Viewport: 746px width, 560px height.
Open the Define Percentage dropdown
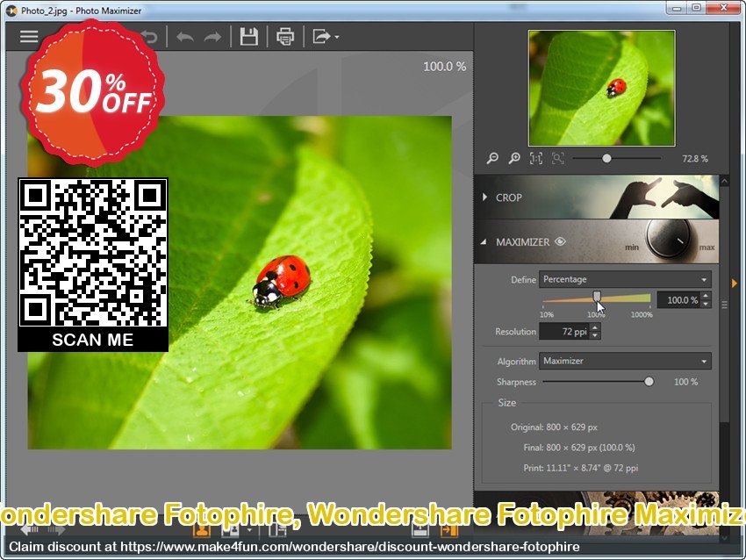[x=625, y=279]
